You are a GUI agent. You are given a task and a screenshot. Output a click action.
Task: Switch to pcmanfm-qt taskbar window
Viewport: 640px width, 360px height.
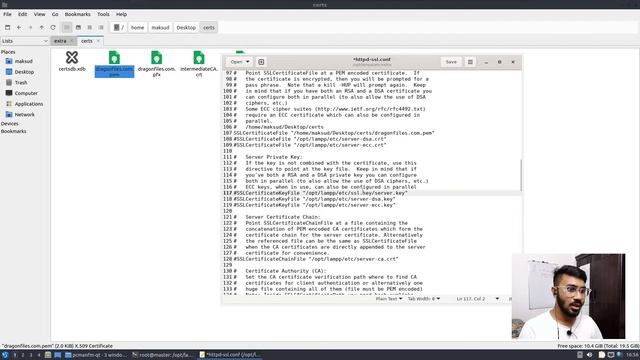point(96,355)
